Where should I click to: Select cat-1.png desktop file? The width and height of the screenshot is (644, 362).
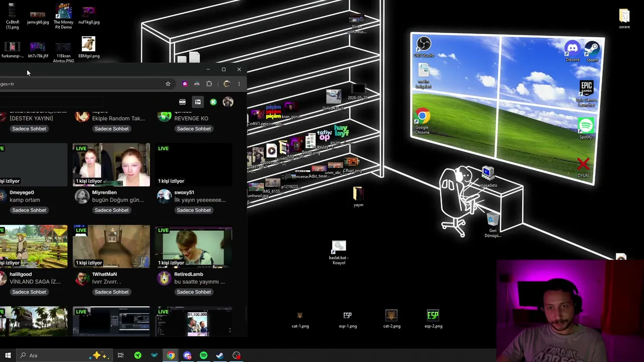pos(300,320)
